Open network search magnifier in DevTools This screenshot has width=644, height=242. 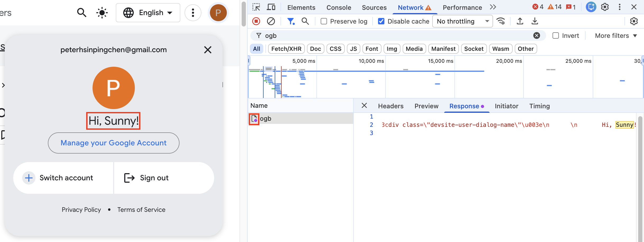click(305, 21)
